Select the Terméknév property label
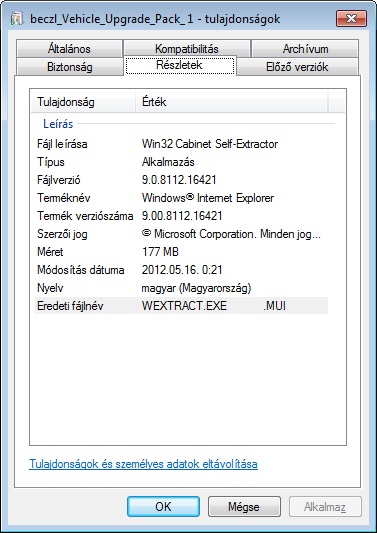377x533 pixels. coord(64,198)
